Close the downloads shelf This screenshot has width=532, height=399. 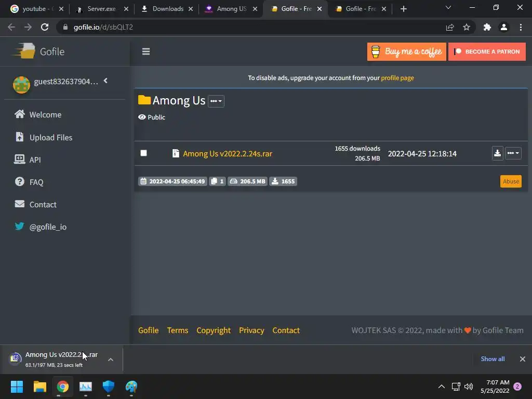(x=523, y=359)
